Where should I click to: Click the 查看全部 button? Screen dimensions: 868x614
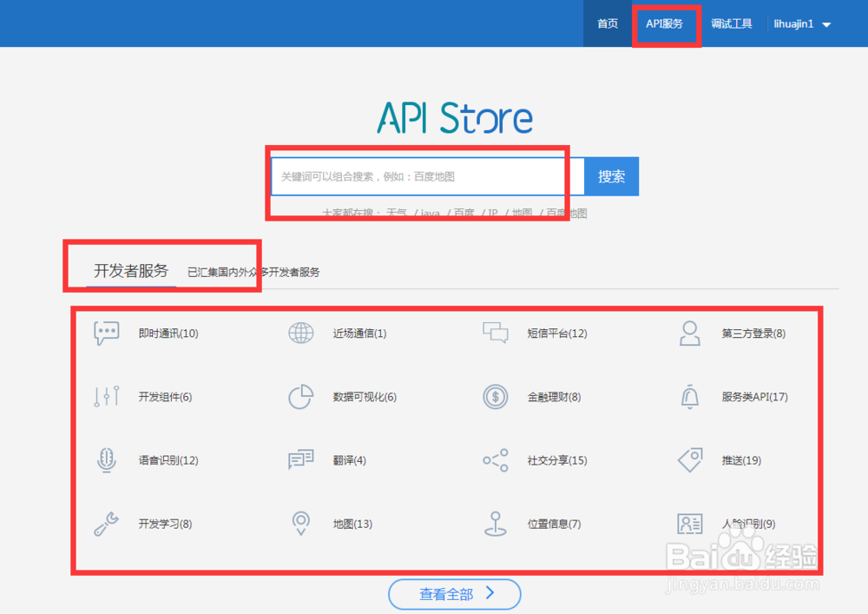[x=455, y=594]
